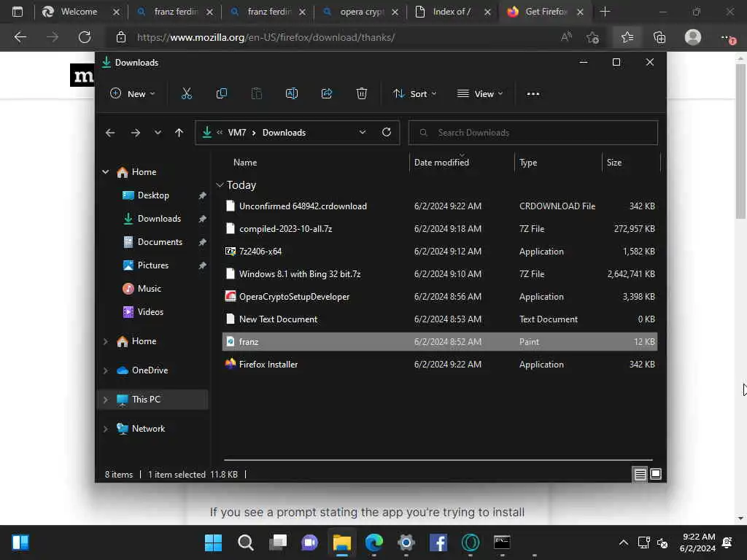The width and height of the screenshot is (747, 560).
Task: Open the View dropdown in File Explorer
Action: [x=480, y=94]
